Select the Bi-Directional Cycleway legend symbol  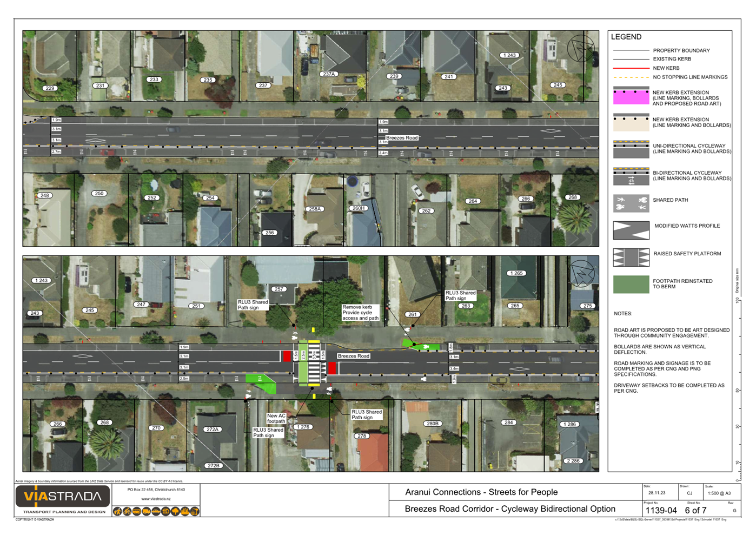point(631,176)
